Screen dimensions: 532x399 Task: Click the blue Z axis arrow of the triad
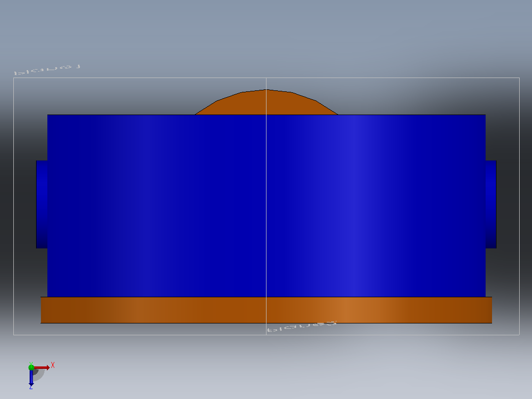click(31, 377)
